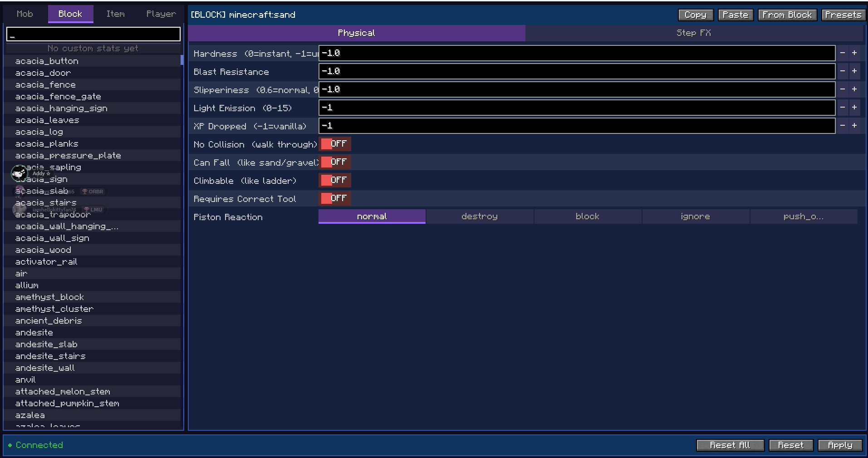Select anvil in block list
868x458 pixels.
coord(92,379)
